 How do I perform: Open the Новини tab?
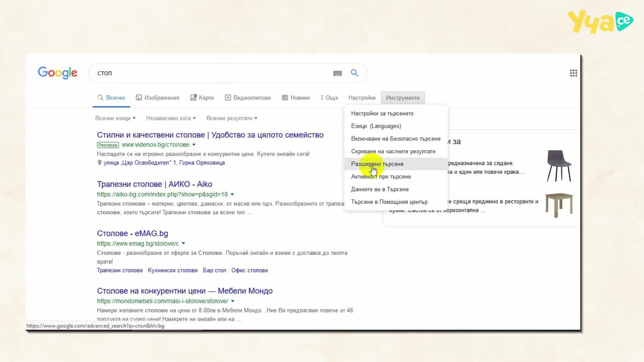tap(296, 98)
